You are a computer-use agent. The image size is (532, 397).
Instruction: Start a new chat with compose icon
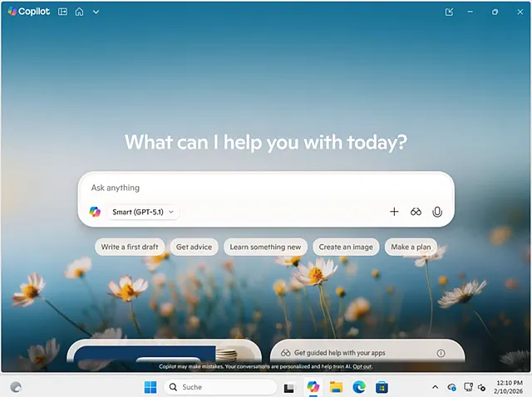450,12
